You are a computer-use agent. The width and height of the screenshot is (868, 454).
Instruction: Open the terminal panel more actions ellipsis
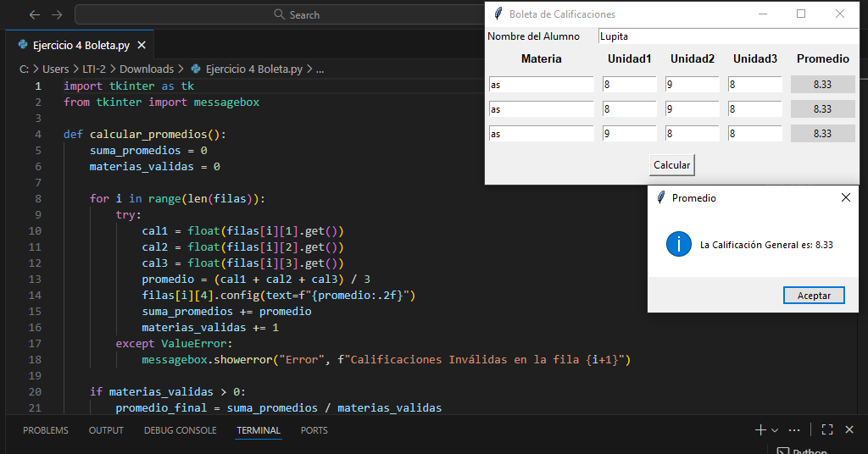pos(794,430)
